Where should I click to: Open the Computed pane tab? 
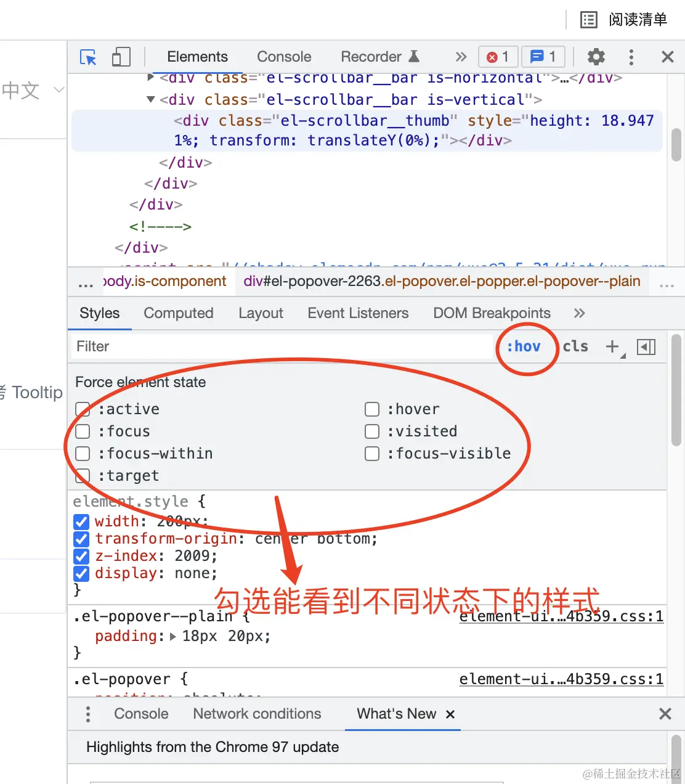coord(179,313)
